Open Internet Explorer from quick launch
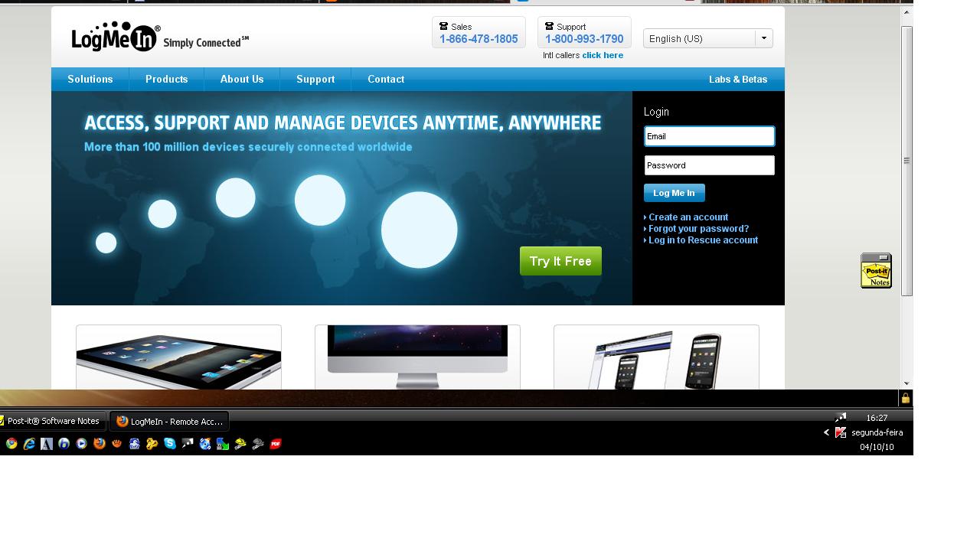 click(29, 443)
